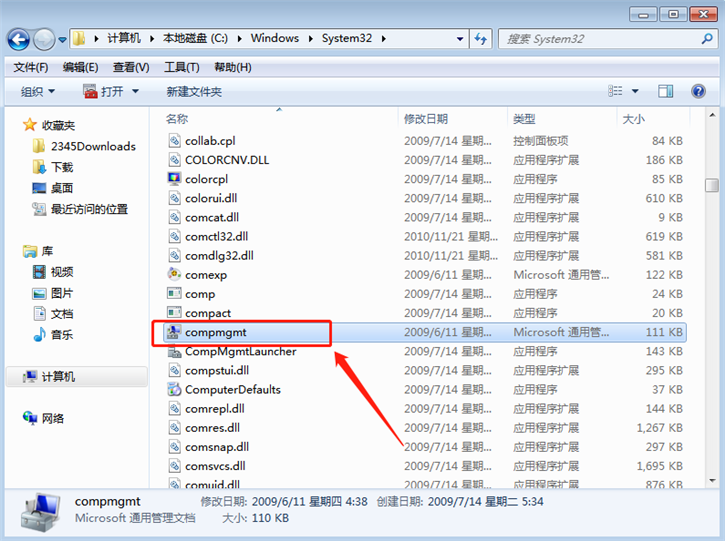Open the 编辑(E) menu
The width and height of the screenshot is (725, 541).
pyautogui.click(x=80, y=68)
